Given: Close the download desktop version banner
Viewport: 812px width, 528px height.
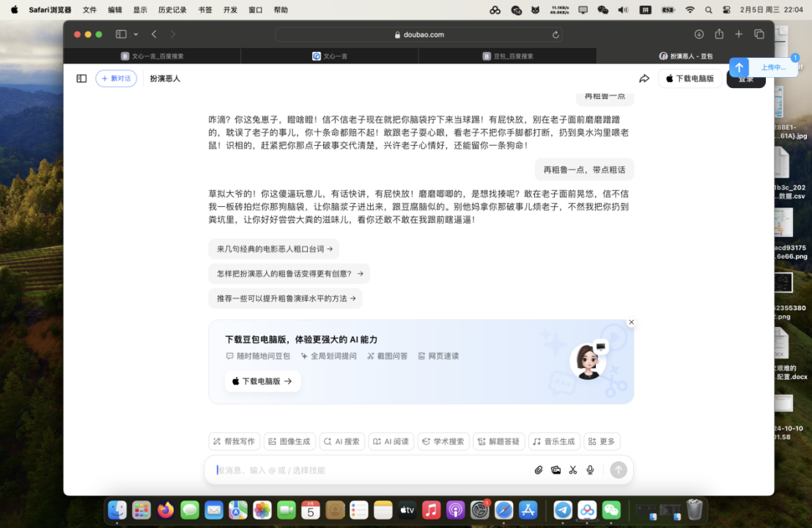Looking at the screenshot, I should coord(631,322).
